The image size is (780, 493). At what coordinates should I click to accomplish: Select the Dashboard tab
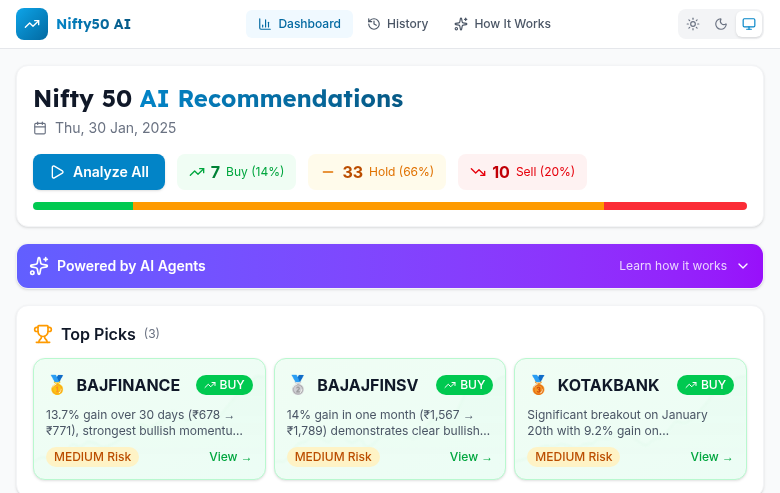click(x=299, y=24)
